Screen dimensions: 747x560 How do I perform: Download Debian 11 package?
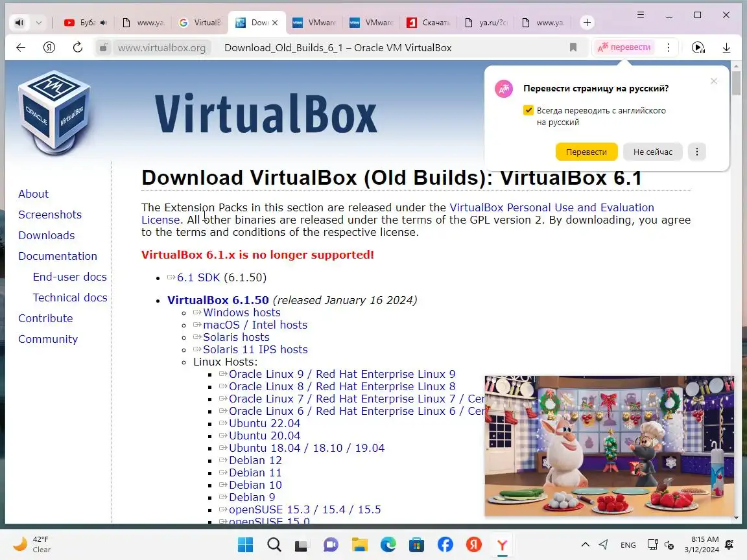(x=255, y=473)
